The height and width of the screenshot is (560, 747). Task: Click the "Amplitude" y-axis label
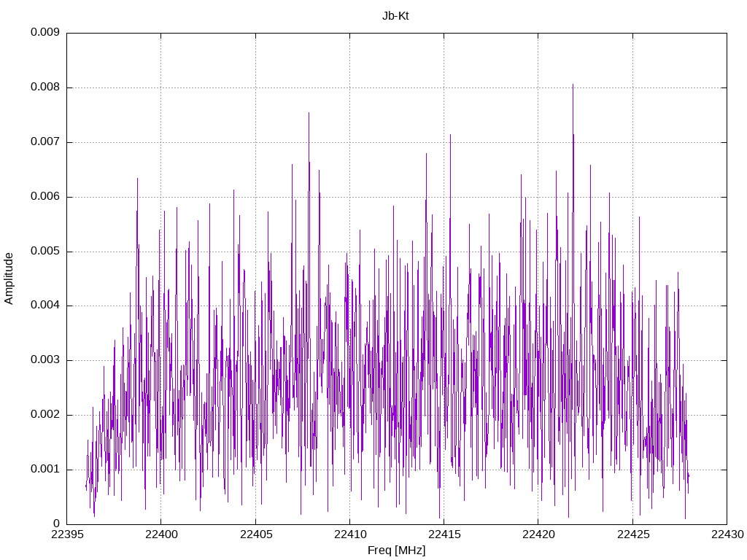click(9, 279)
